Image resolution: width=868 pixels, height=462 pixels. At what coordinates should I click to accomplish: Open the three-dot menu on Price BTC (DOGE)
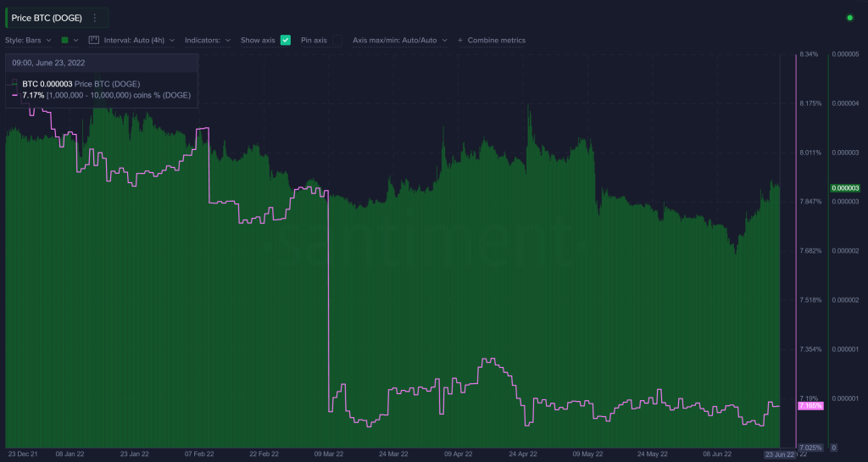(x=94, y=18)
